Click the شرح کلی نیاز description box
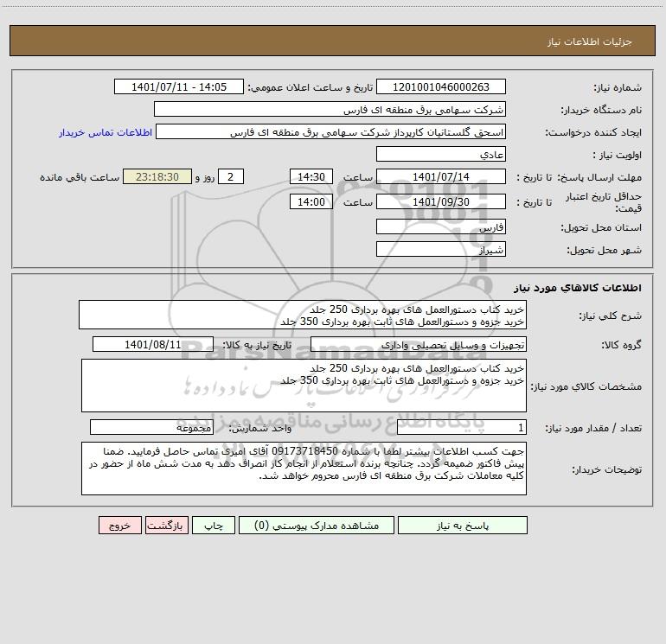 [x=303, y=315]
